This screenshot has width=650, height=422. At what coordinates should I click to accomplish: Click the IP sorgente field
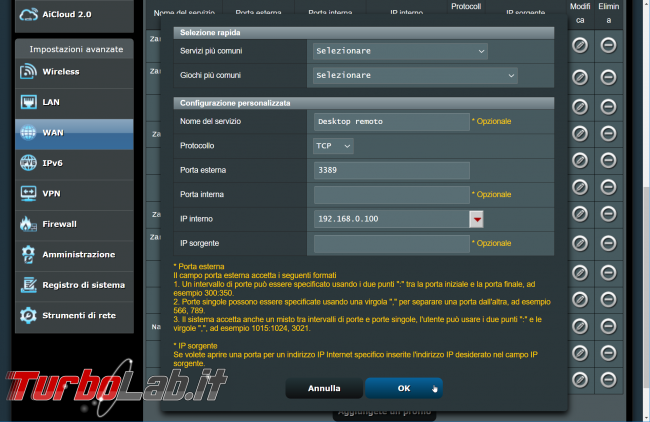coord(392,244)
